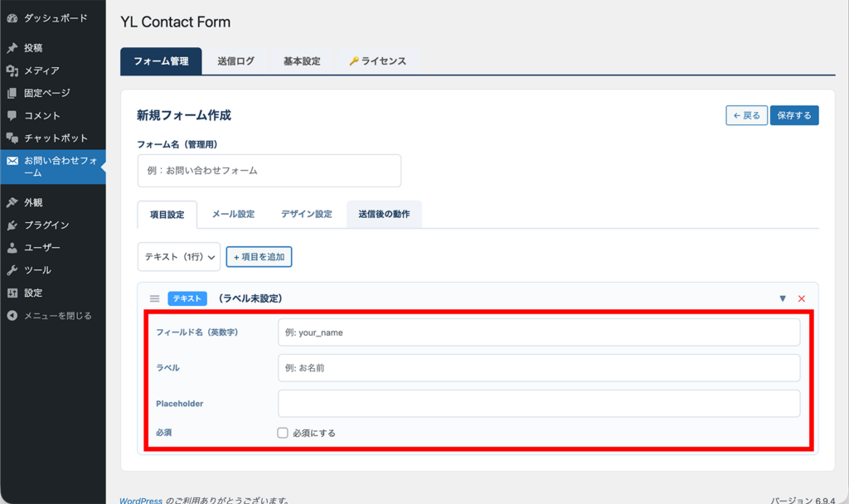The width and height of the screenshot is (849, 504).
Task: Collapse the field panel with triangle arrow
Action: pyautogui.click(x=783, y=298)
